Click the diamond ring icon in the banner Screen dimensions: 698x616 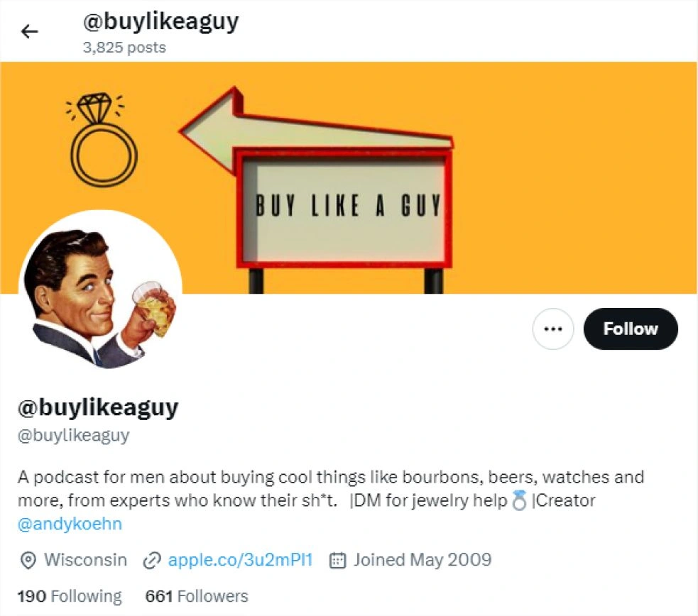[102, 139]
